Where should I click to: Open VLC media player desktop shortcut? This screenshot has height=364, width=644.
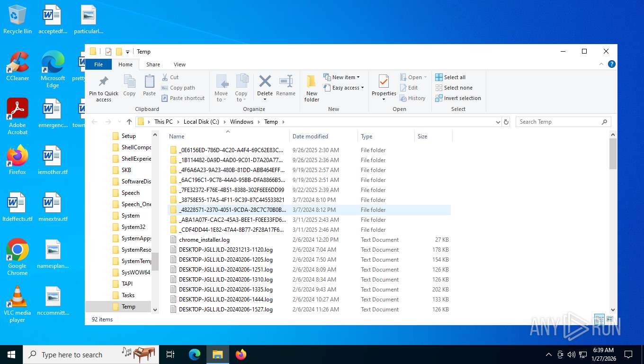18,304
